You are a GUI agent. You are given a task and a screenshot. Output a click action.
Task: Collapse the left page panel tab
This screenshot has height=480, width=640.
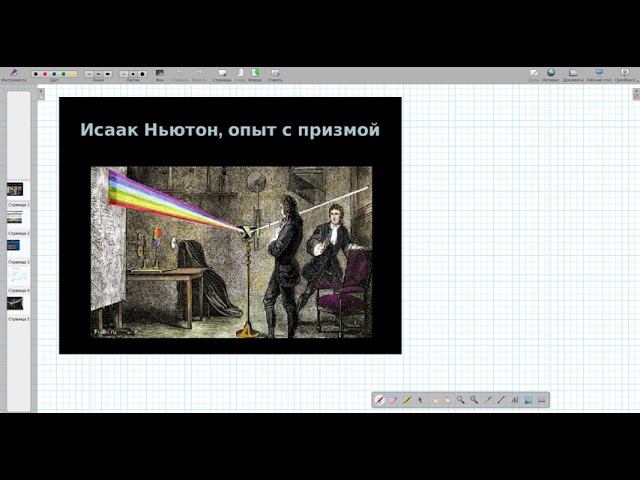point(41,94)
